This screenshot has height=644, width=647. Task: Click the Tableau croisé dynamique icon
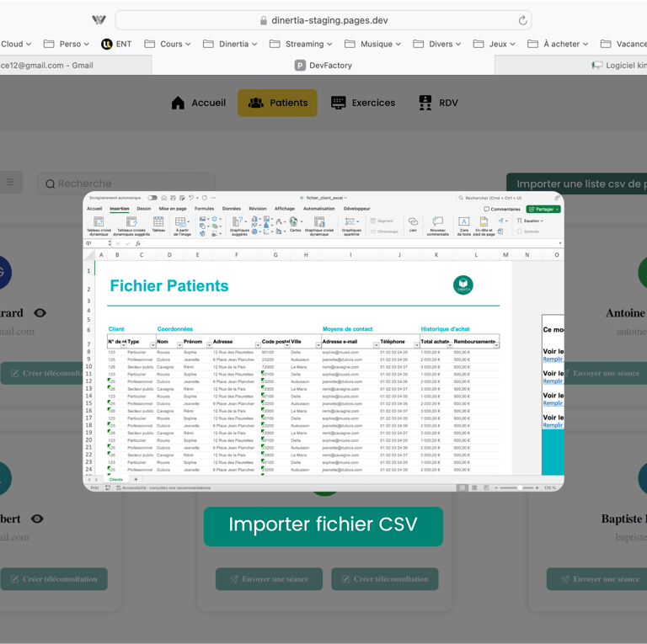coord(99,221)
